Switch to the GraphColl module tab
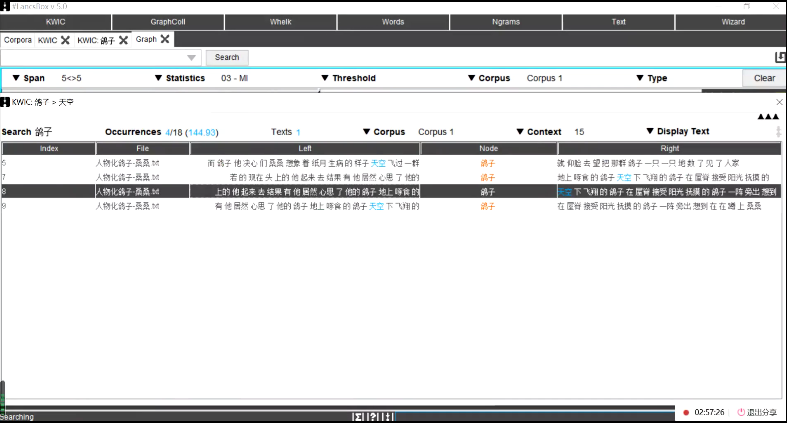This screenshot has width=787, height=423. coord(168,21)
